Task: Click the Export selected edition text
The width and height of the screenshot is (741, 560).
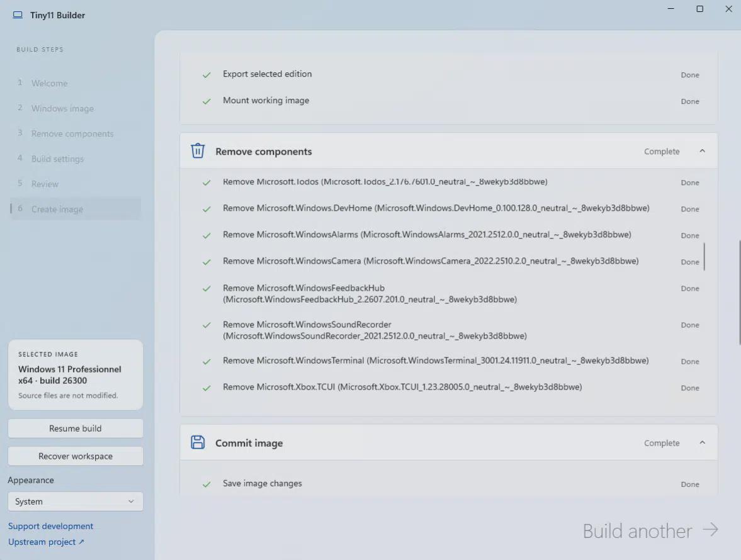Action: [x=268, y=74]
